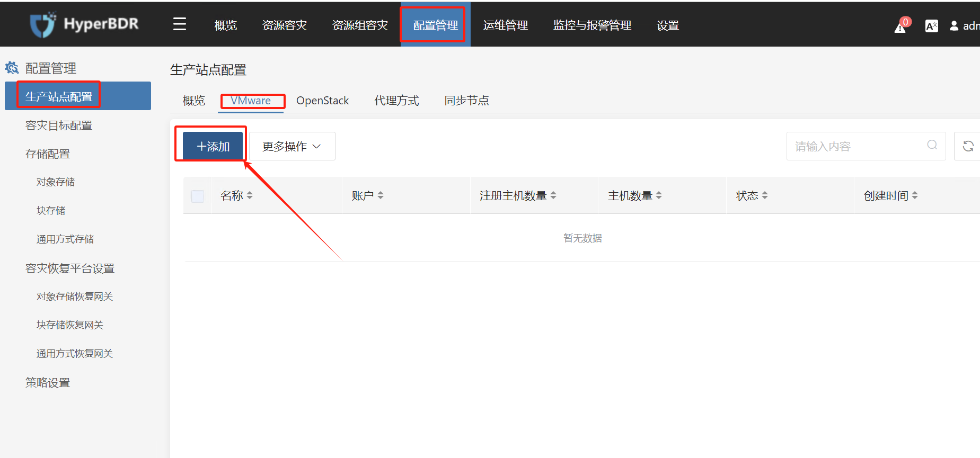This screenshot has height=458, width=980.
Task: Open the 更多操作 dropdown
Action: (x=292, y=146)
